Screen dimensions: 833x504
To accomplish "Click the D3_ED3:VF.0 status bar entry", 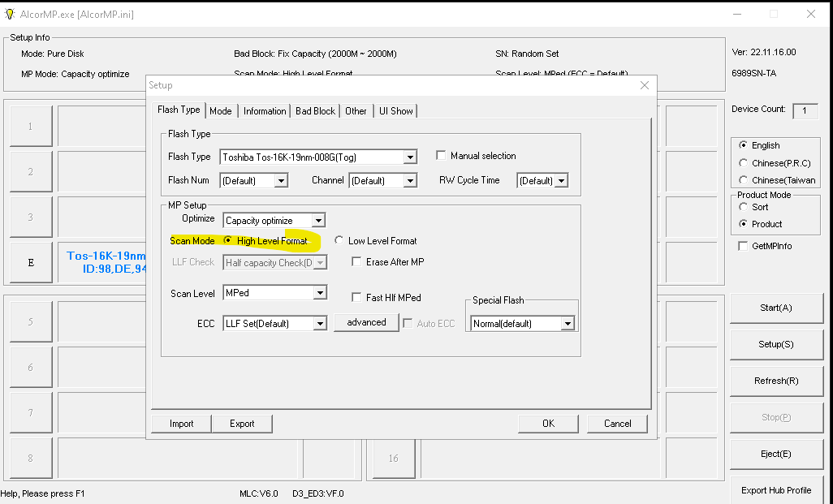I will (317, 493).
